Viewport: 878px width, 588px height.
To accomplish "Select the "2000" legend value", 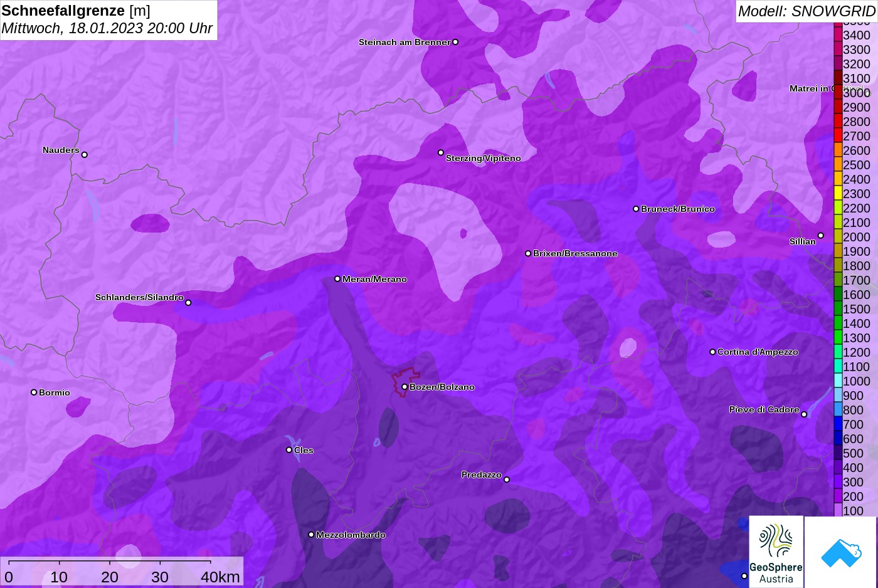I will coord(857,237).
